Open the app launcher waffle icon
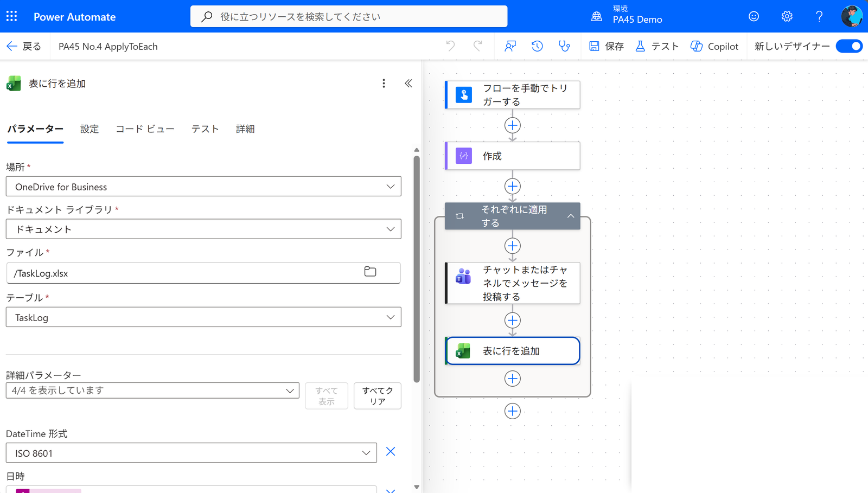This screenshot has width=868, height=493. tap(12, 16)
